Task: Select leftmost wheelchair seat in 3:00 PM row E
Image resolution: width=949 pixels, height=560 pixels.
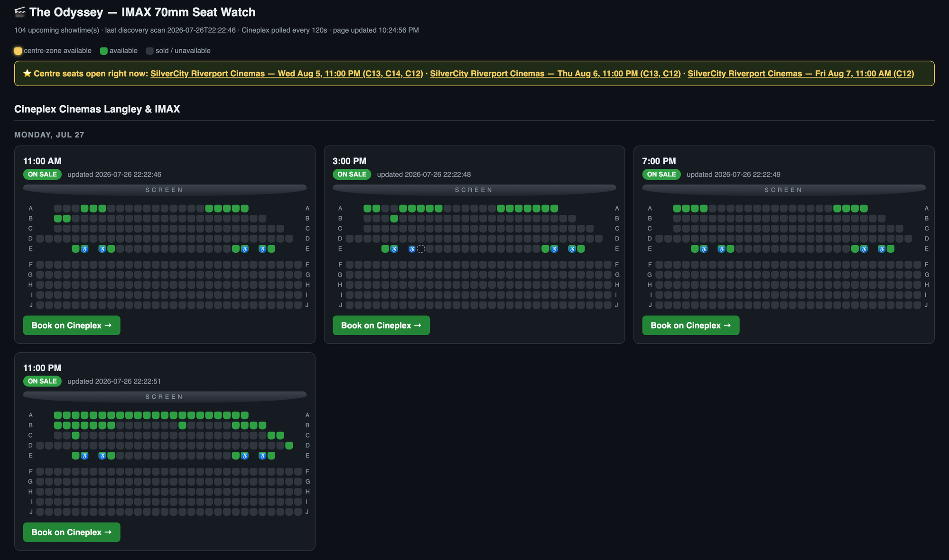Action: 394,249
